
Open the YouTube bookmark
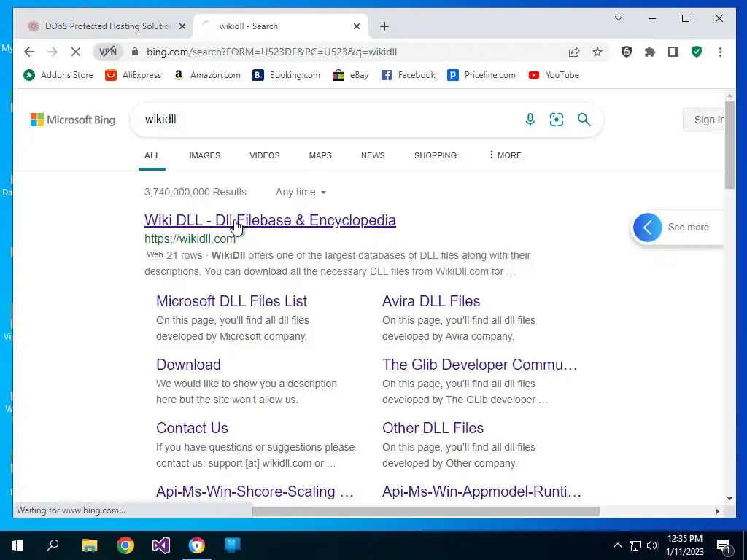(x=554, y=75)
